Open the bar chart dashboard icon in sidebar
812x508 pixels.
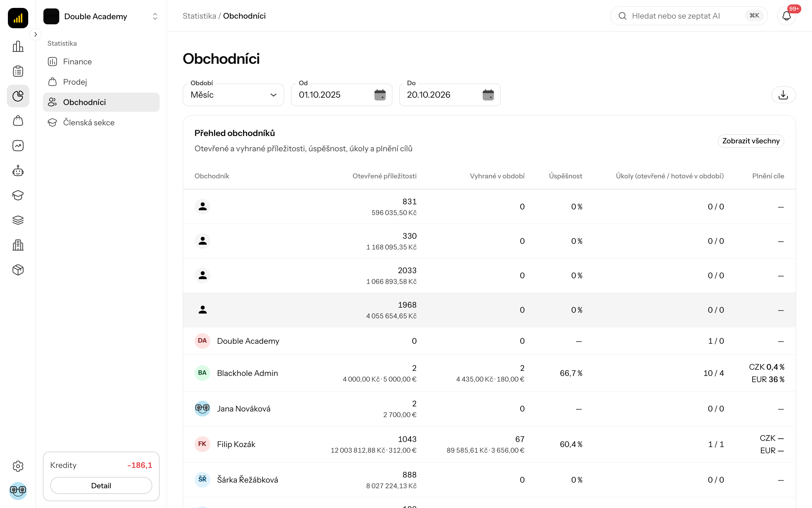[x=18, y=46]
